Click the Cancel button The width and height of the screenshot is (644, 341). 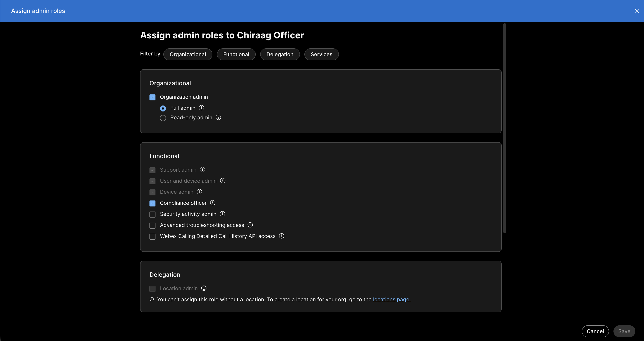(595, 331)
